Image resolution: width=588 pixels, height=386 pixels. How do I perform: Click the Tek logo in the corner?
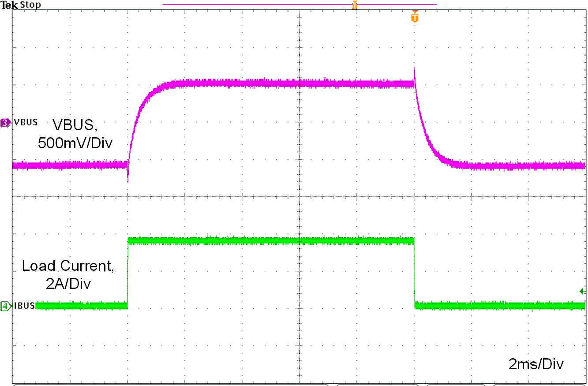tap(8, 5)
